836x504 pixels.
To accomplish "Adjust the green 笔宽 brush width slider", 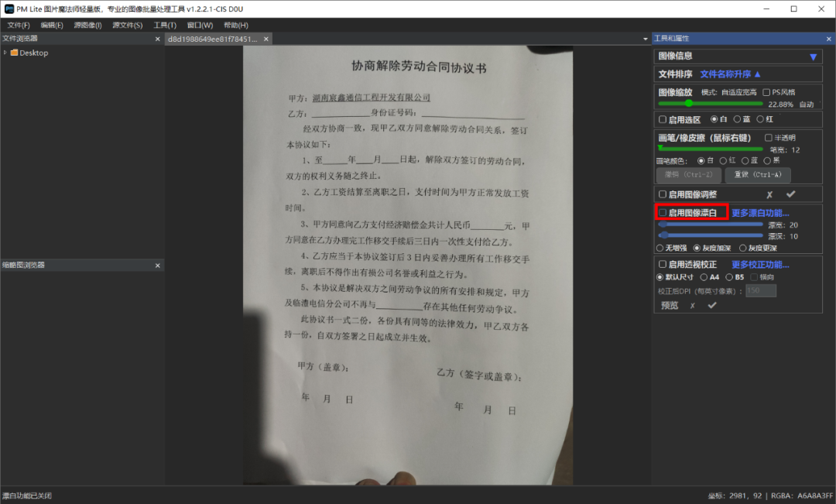I will [x=710, y=149].
